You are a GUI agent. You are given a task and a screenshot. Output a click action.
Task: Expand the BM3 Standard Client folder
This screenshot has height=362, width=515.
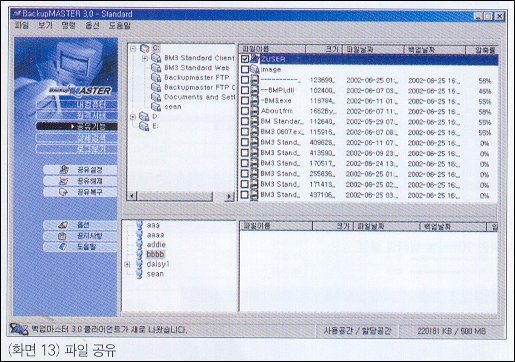145,58
